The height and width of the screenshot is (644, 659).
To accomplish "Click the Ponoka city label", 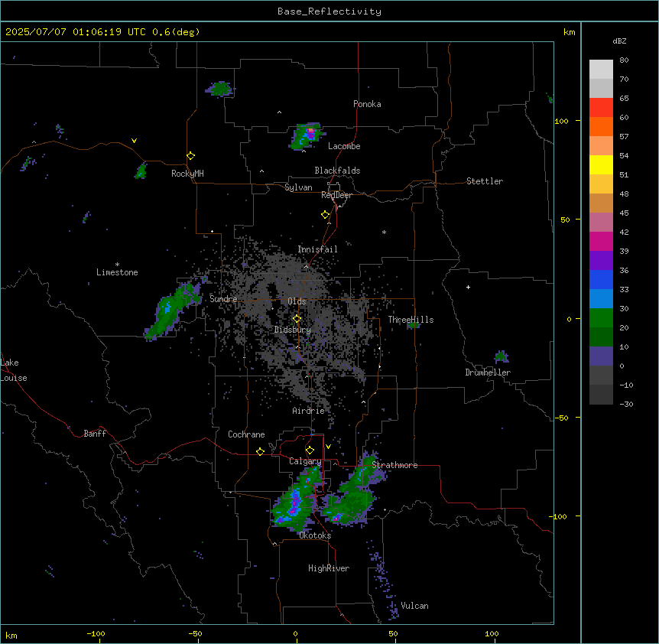I will 367,104.
